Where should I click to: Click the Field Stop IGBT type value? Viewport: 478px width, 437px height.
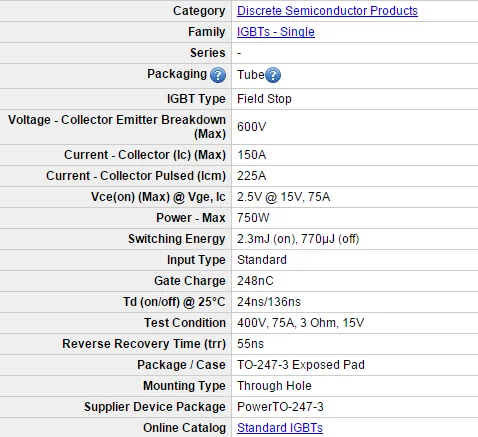pyautogui.click(x=264, y=99)
